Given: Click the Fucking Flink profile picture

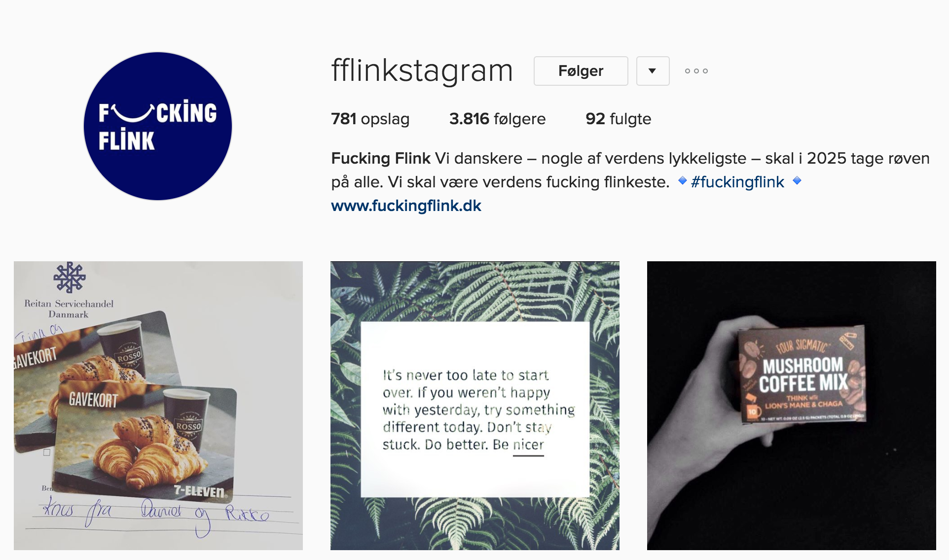Looking at the screenshot, I should (158, 126).
